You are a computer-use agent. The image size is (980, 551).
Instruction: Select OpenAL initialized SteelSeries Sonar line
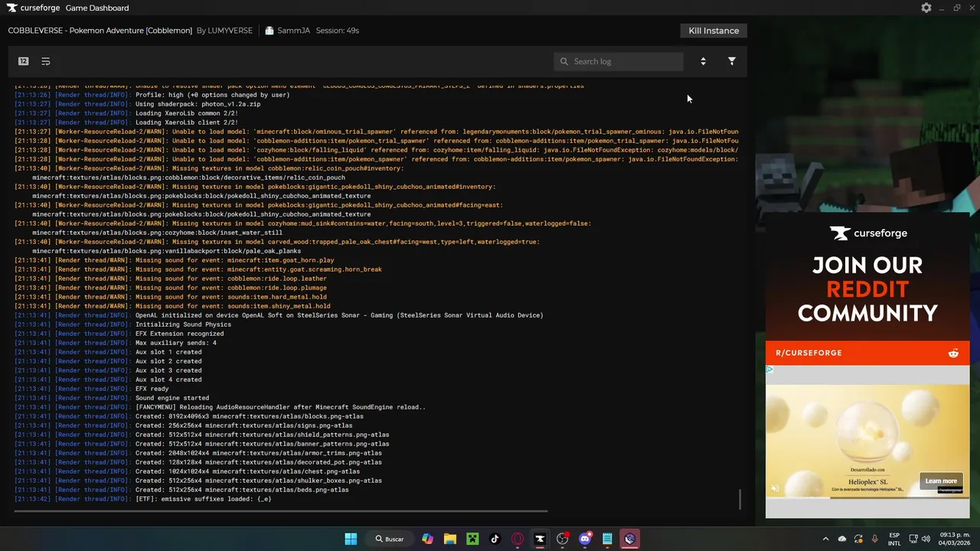279,315
